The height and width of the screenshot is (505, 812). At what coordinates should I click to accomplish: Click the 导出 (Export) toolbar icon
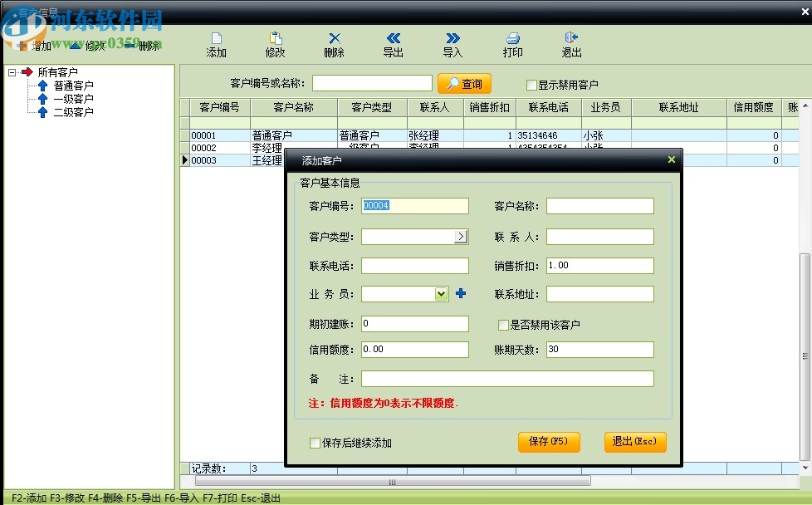pos(393,44)
